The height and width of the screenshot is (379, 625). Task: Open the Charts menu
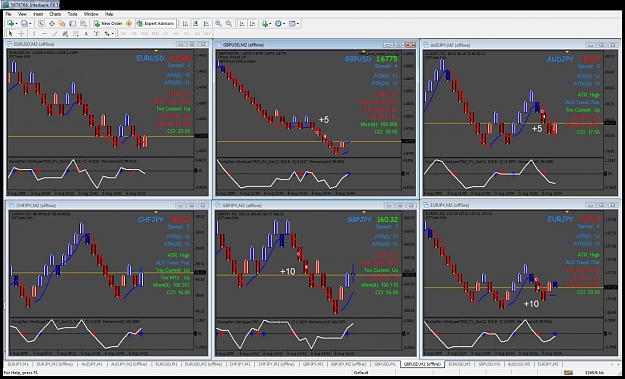click(x=55, y=14)
